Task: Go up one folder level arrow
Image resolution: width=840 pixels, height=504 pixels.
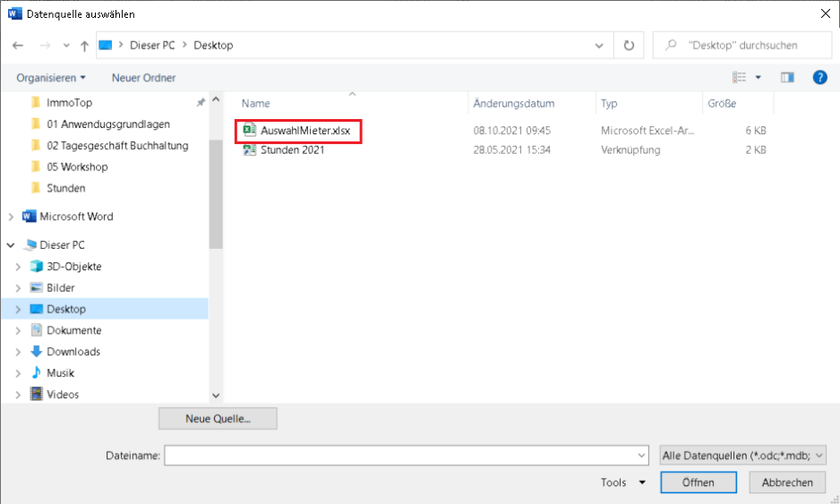Action: coord(84,46)
